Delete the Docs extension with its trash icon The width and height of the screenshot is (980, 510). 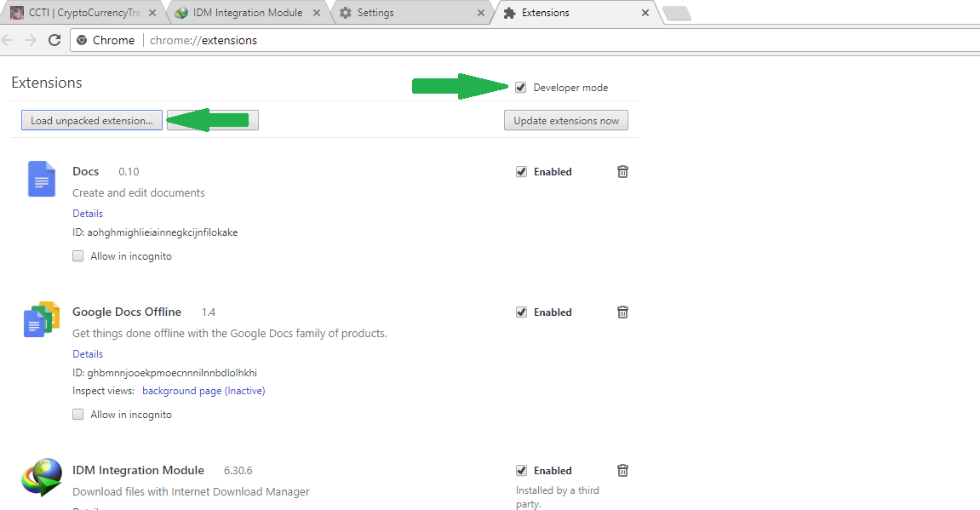[x=622, y=171]
